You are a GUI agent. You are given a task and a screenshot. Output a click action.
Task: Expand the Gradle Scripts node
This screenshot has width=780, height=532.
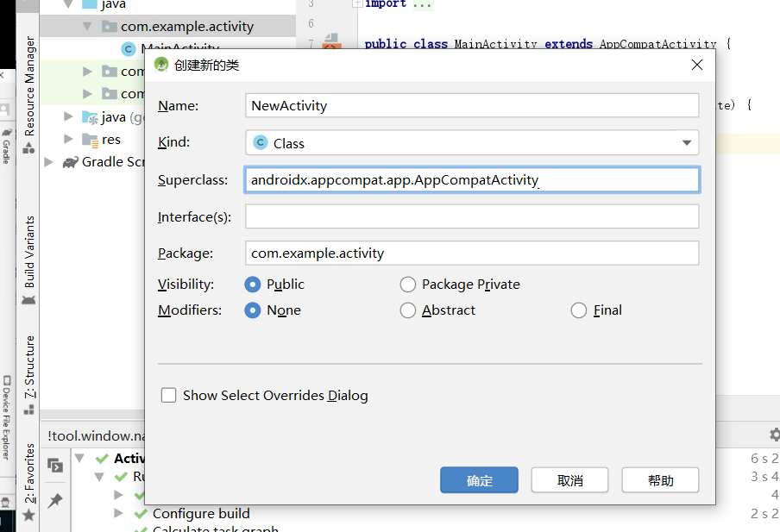pyautogui.click(x=48, y=162)
